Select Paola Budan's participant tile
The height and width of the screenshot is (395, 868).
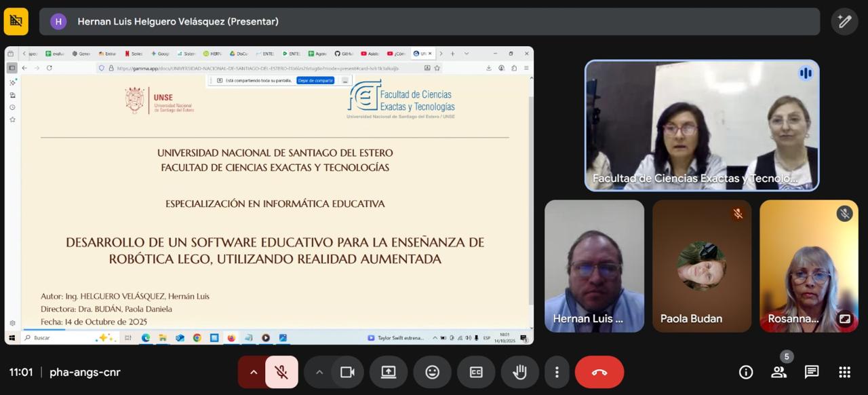click(702, 266)
